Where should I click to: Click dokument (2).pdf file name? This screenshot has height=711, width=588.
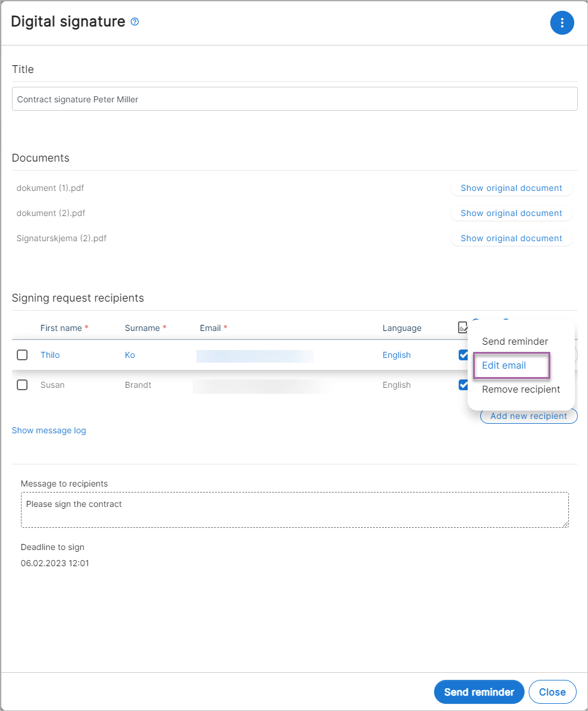point(50,213)
